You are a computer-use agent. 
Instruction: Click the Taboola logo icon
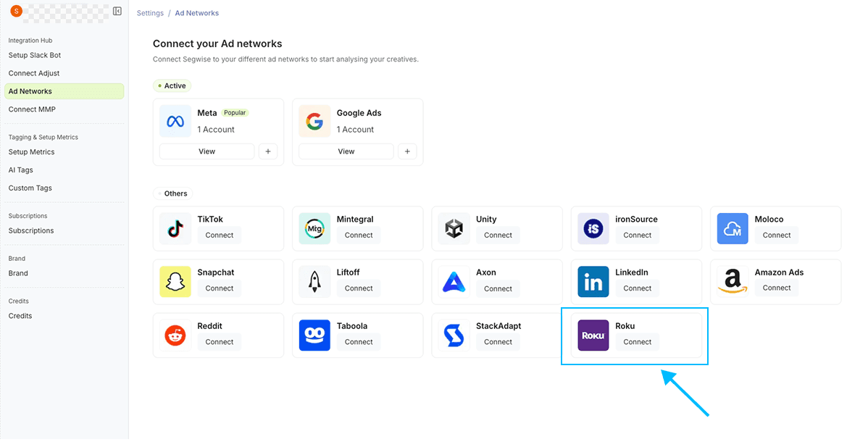[314, 335]
